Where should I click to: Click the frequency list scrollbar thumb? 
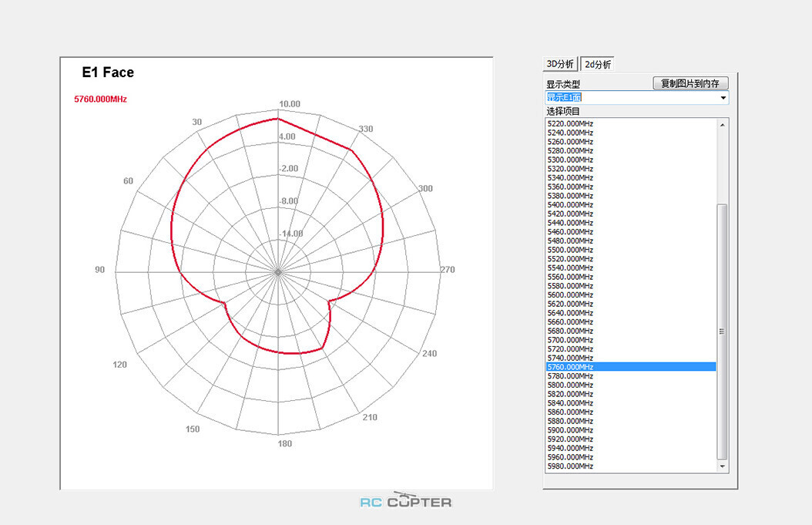coord(722,331)
